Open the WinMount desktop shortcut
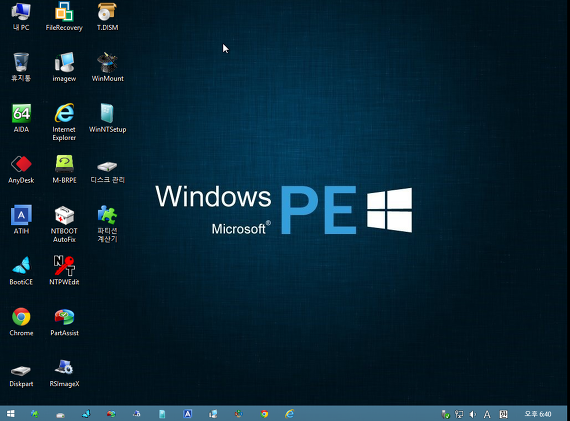The width and height of the screenshot is (570, 421). [x=107, y=67]
